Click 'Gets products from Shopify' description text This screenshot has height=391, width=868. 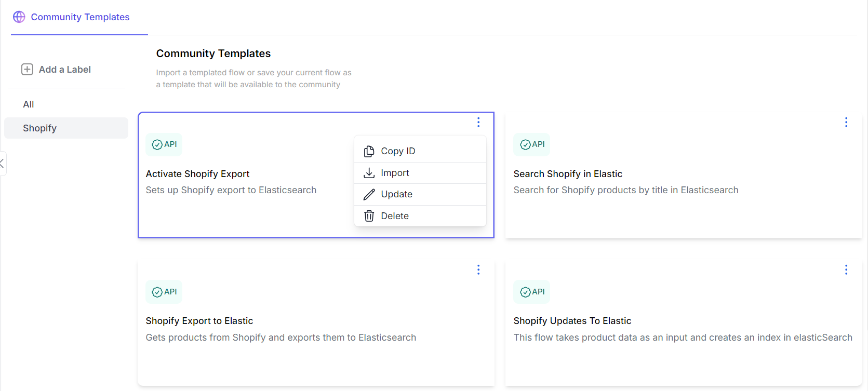pyautogui.click(x=281, y=338)
